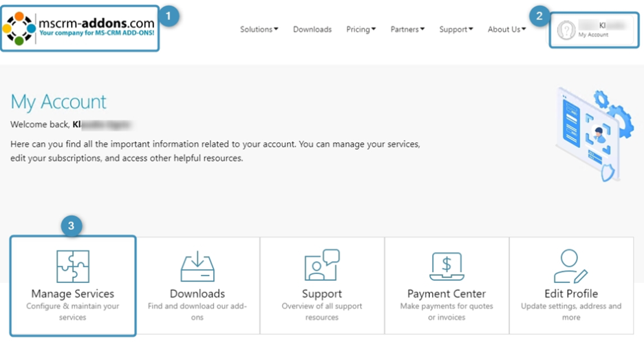Open the Downloads tile title
Screen dimensions: 644x347
pyautogui.click(x=197, y=293)
